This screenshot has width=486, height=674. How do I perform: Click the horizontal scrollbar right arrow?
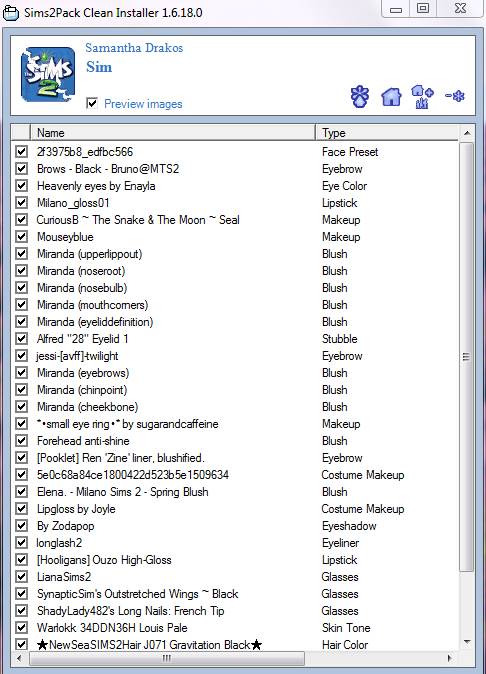coord(449,658)
